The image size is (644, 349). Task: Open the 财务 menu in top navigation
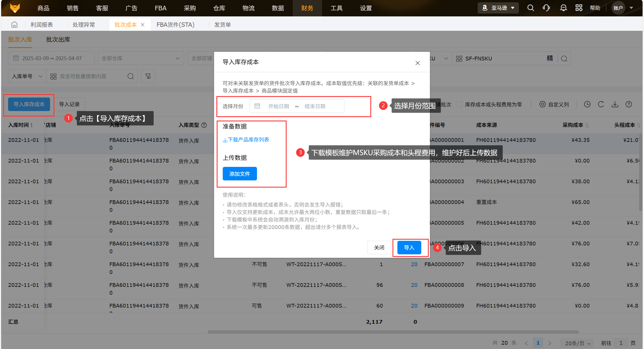coord(307,8)
